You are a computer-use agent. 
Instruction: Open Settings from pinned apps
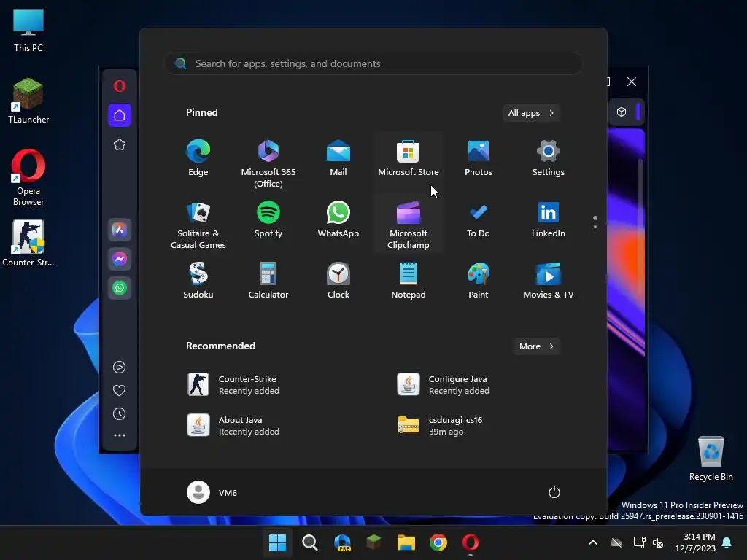(549, 159)
